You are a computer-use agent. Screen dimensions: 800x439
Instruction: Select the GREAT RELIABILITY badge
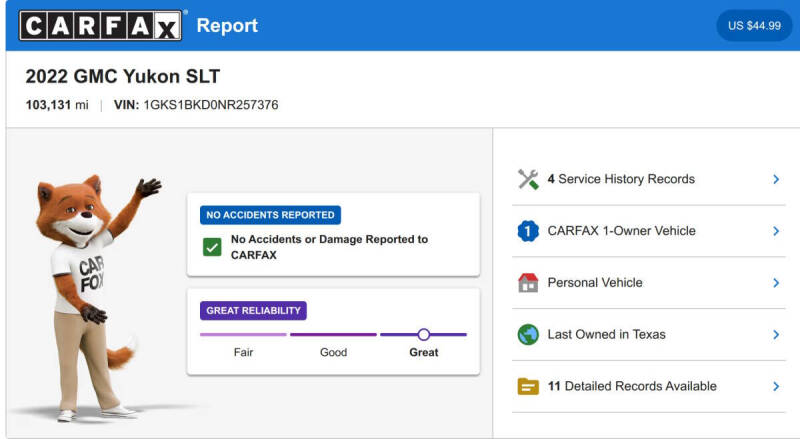pos(254,310)
